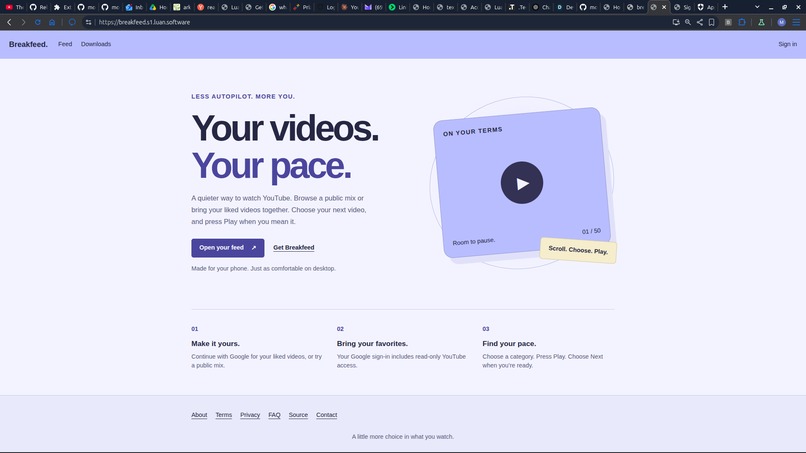Click the 'Bring your favorites.' heading
This screenshot has height=453, width=806.
click(x=372, y=343)
